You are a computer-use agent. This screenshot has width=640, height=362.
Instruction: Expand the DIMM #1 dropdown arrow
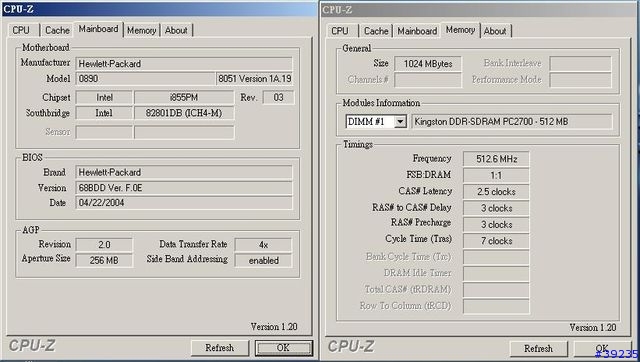pos(400,122)
